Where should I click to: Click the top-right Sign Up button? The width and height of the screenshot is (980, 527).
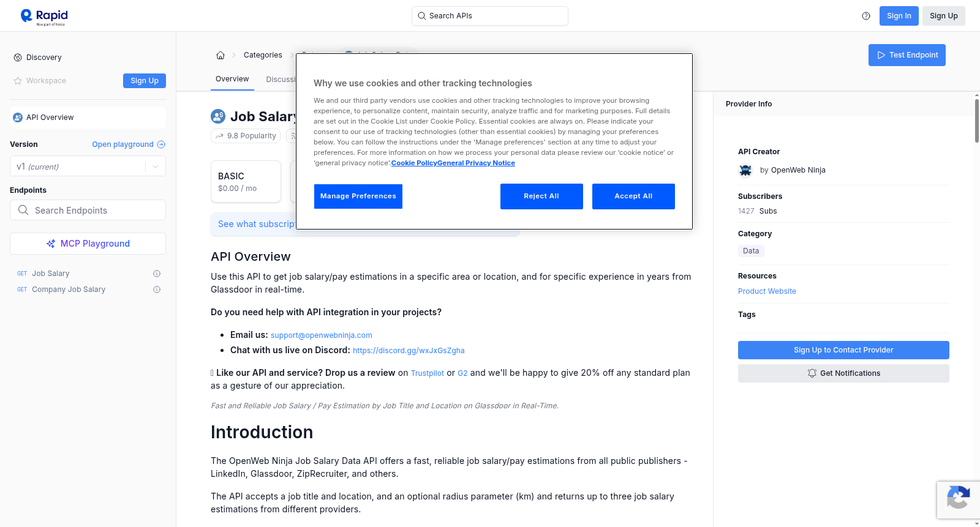(x=943, y=16)
